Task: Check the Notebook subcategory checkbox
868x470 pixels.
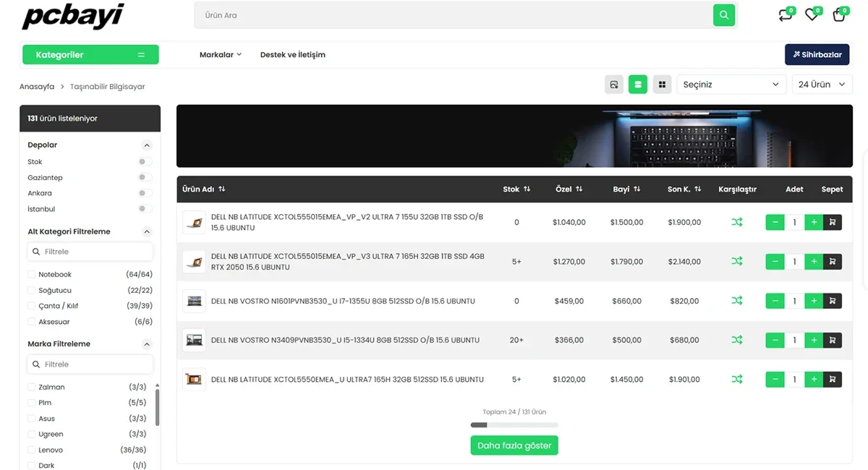Action: (x=31, y=275)
